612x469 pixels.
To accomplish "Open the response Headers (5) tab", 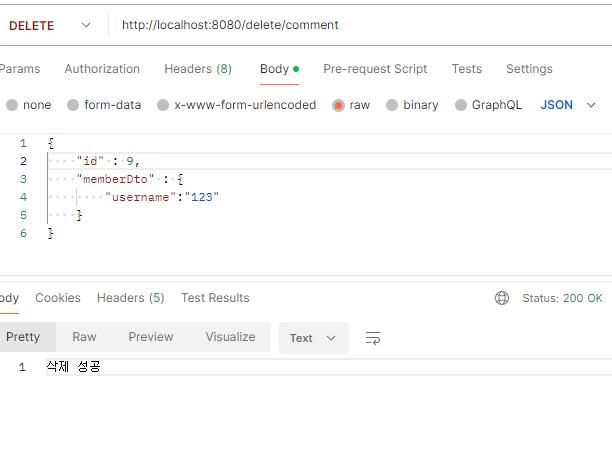I will pyautogui.click(x=130, y=298).
